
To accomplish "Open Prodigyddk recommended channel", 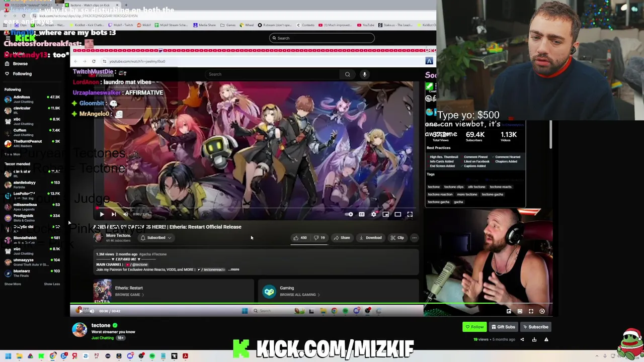I will (x=33, y=218).
